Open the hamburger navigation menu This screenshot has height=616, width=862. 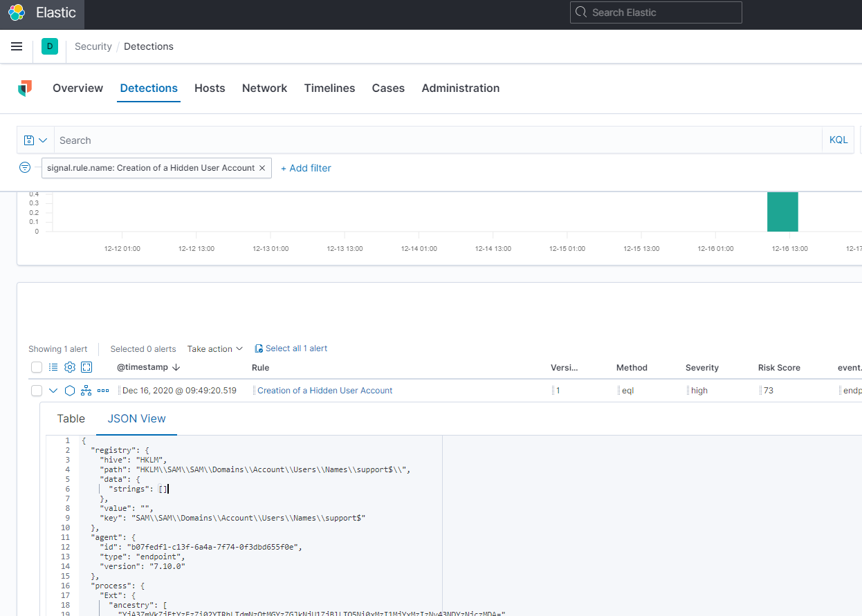point(17,46)
